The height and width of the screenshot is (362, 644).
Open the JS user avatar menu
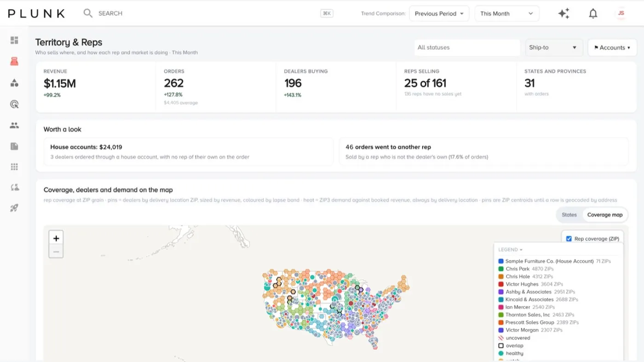pyautogui.click(x=621, y=13)
